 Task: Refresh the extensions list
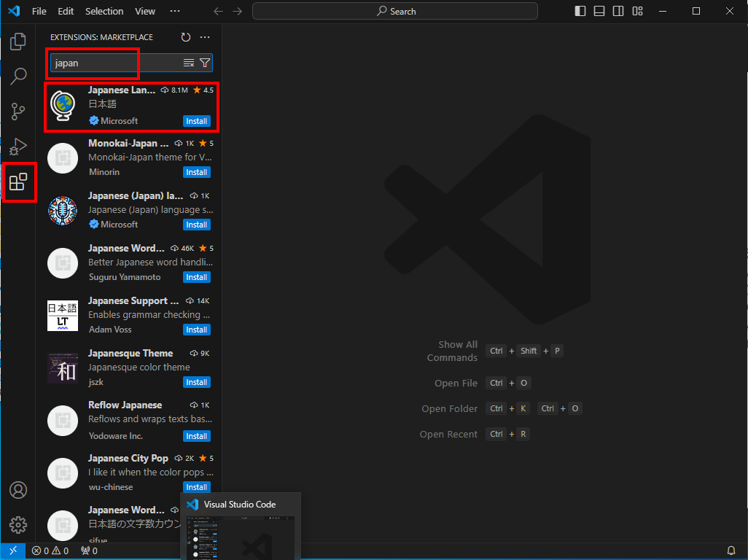point(186,37)
